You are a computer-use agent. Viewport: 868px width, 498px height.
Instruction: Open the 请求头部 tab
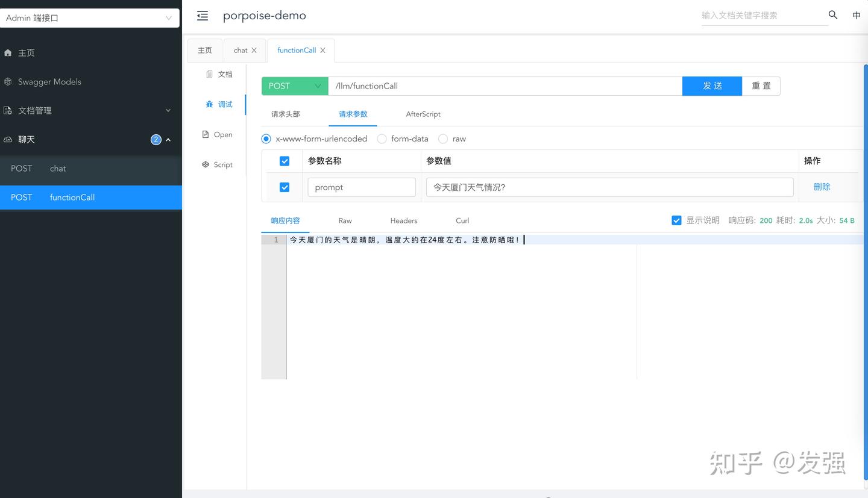pyautogui.click(x=286, y=114)
